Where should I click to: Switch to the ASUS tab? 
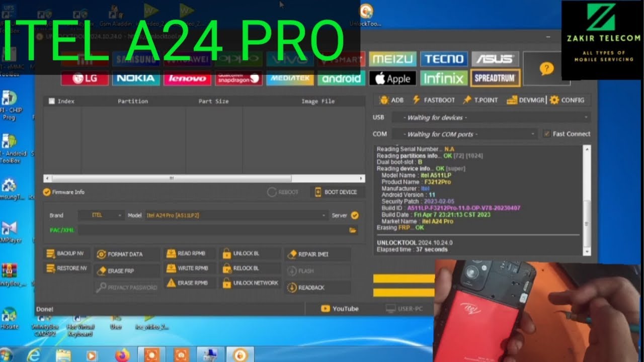[495, 59]
